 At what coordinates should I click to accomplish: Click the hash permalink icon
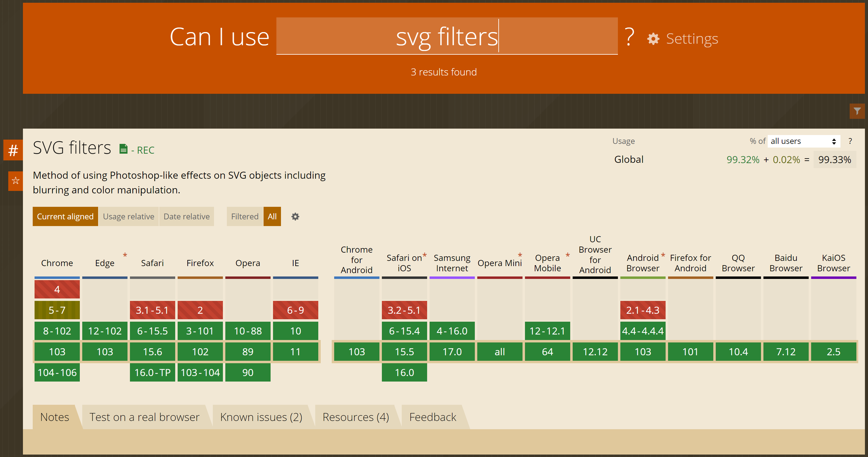coord(13,150)
